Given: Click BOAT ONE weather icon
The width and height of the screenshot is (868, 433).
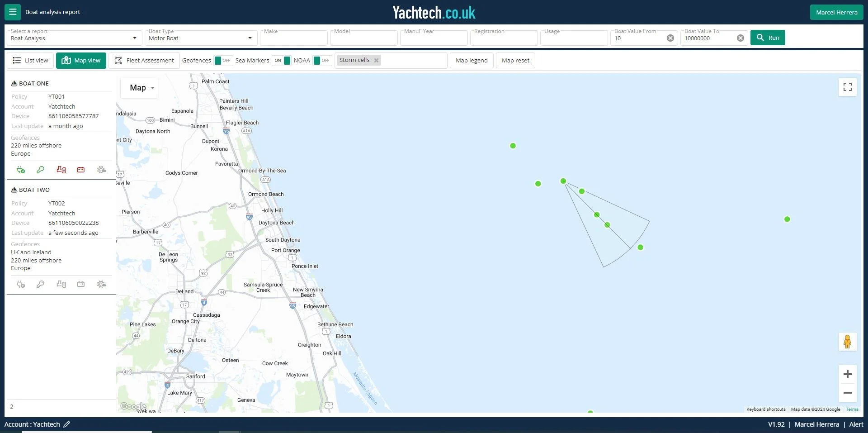Looking at the screenshot, I should coord(101,170).
